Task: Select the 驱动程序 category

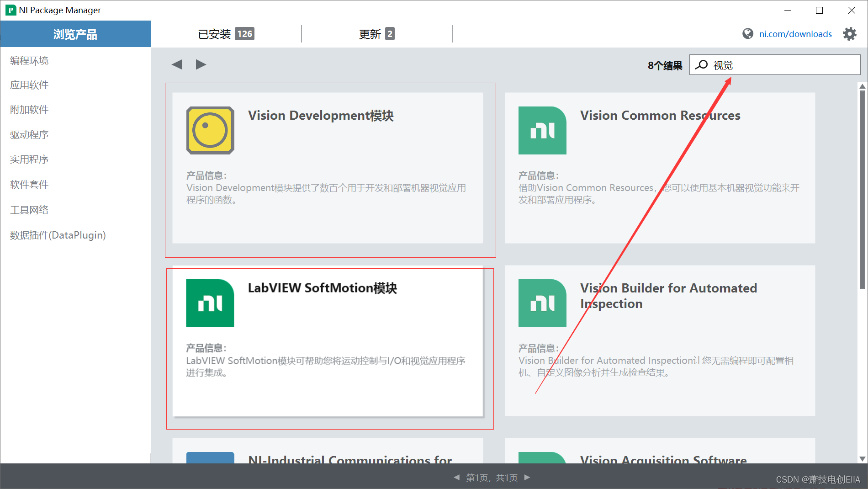Action: click(x=29, y=135)
